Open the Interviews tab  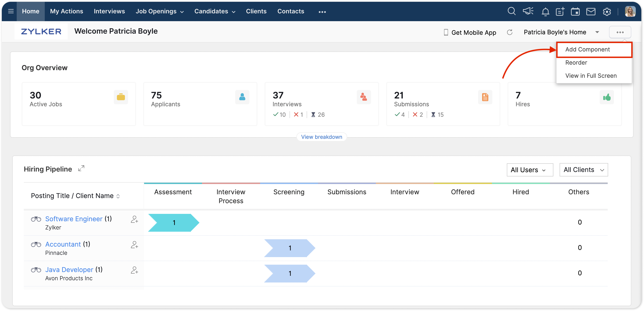click(x=109, y=11)
